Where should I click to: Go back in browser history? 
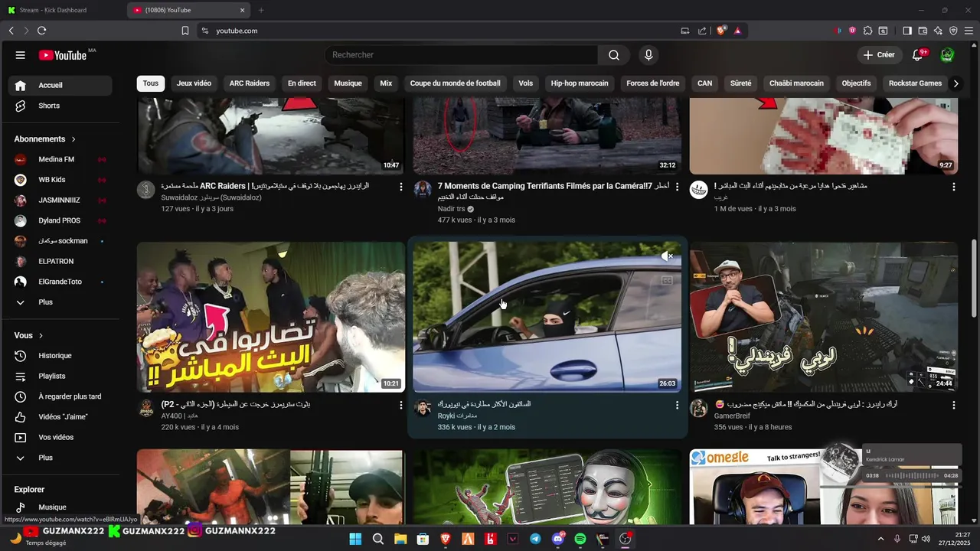pos(11,31)
